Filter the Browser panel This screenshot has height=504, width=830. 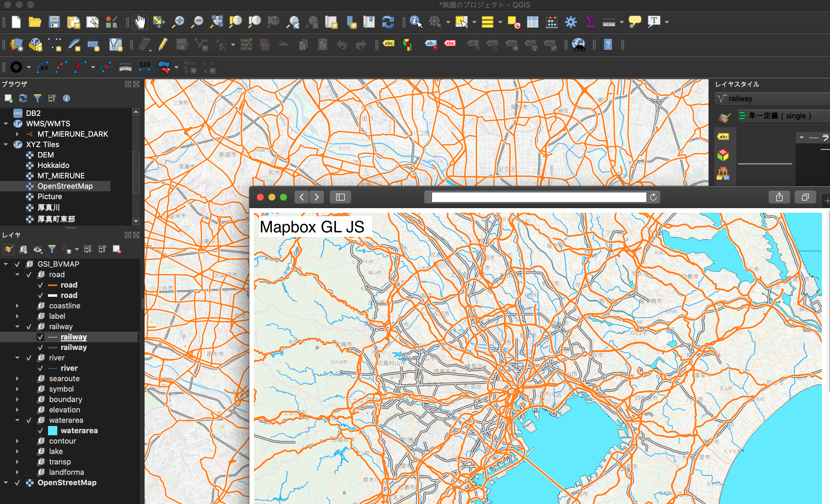[37, 98]
